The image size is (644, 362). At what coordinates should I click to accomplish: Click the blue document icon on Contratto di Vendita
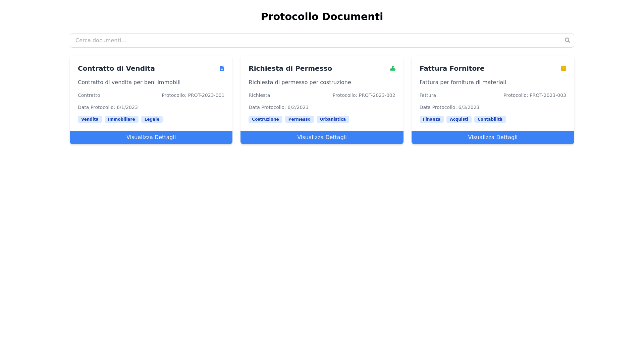[x=222, y=68]
